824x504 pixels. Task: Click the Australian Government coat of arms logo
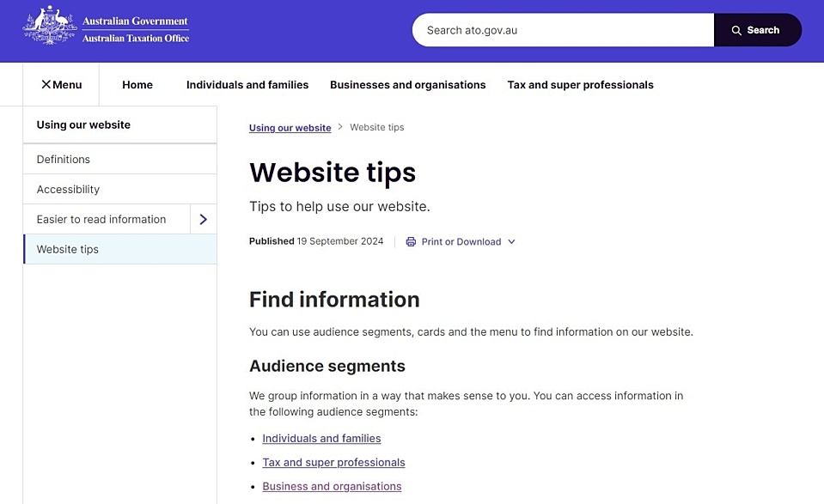tap(49, 25)
